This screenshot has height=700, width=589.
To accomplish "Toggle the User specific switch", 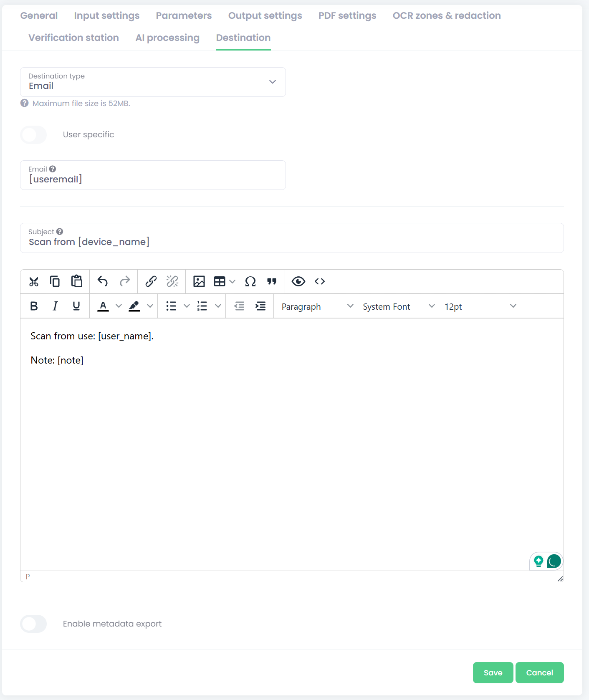I will click(34, 135).
